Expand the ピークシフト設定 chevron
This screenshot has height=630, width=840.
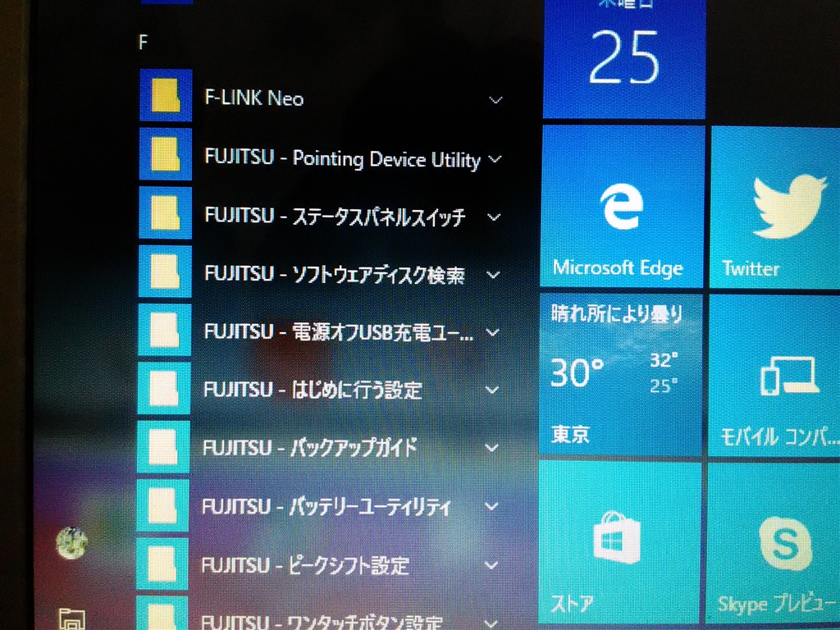pos(491,564)
